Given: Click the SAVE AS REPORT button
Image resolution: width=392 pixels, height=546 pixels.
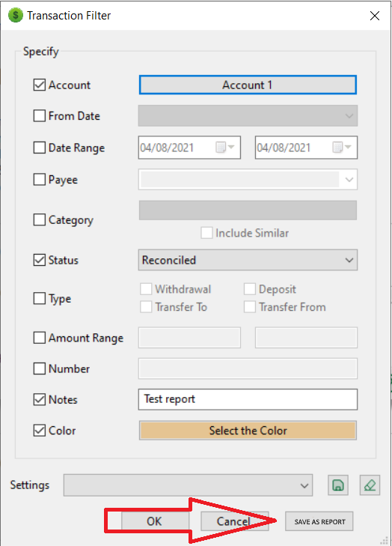Looking at the screenshot, I should (x=319, y=521).
